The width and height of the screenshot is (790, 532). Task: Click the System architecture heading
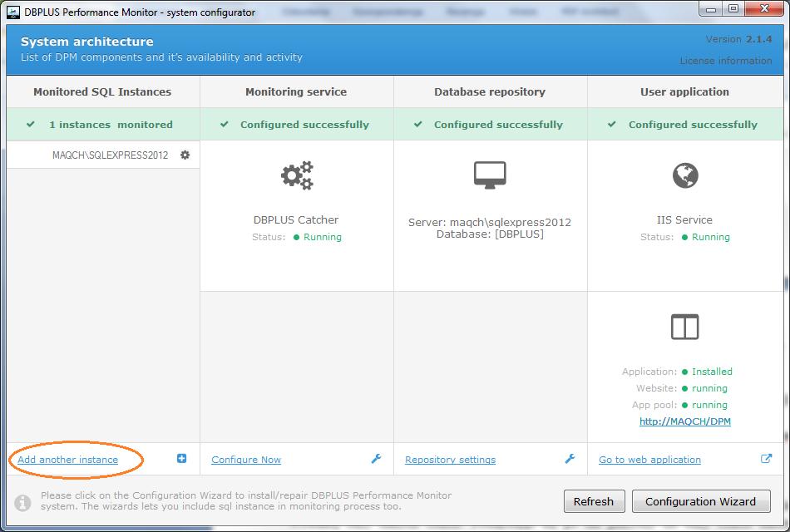pos(87,42)
